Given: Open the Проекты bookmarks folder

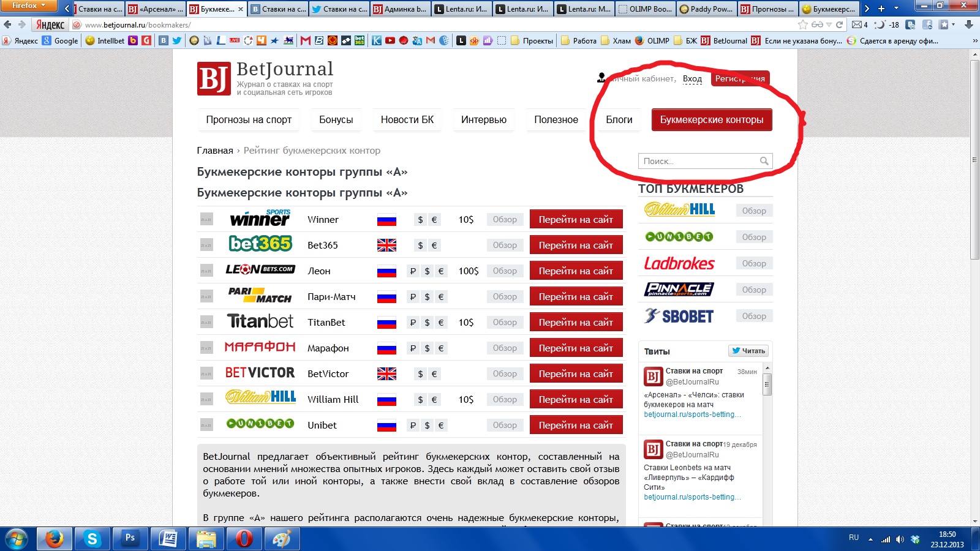Looking at the screenshot, I should (532, 40).
